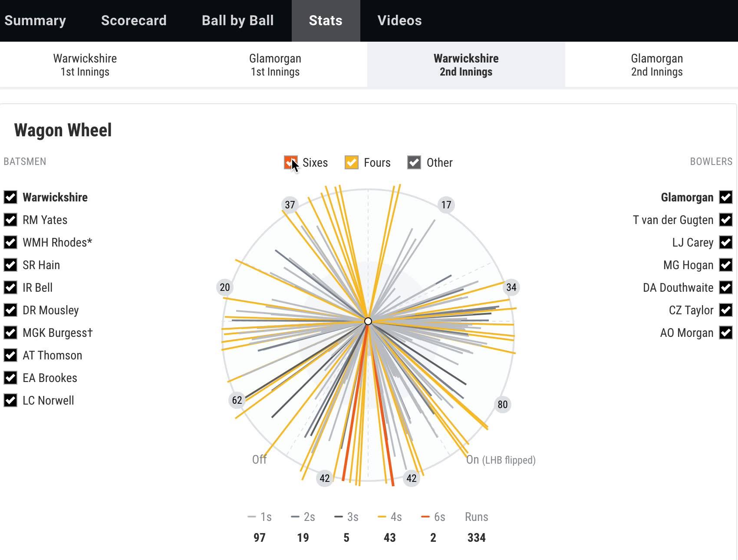Screen dimensions: 738x560
Task: Disable the Other shots checkbox
Action: (x=414, y=162)
